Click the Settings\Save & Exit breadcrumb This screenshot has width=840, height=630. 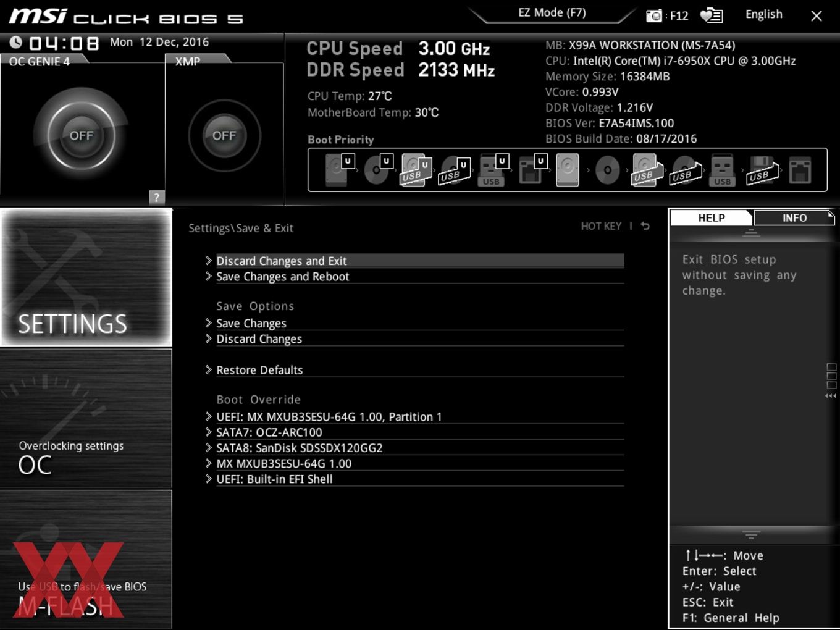241,228
